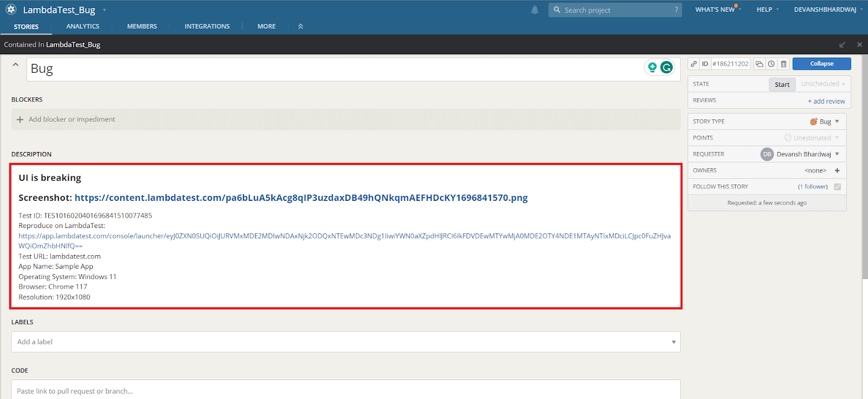This screenshot has width=868, height=399.
Task: Open the HELP menu
Action: [768, 10]
